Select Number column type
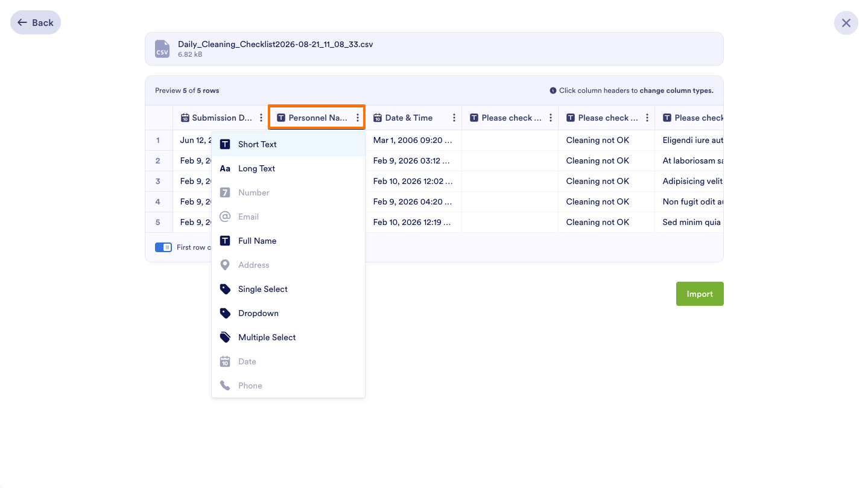 pos(288,192)
